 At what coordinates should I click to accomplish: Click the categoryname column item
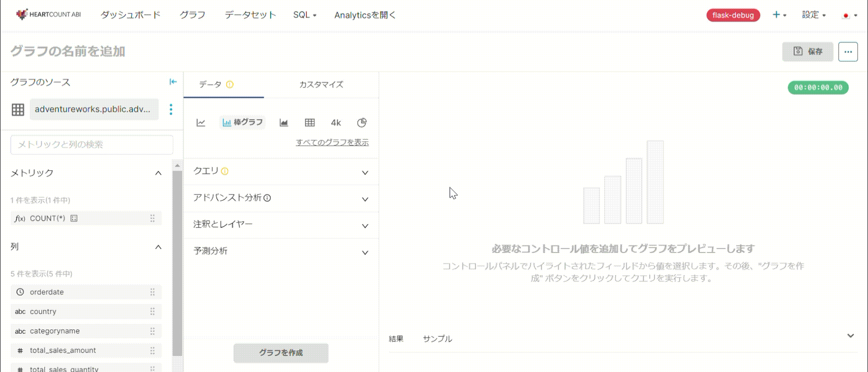coord(86,331)
